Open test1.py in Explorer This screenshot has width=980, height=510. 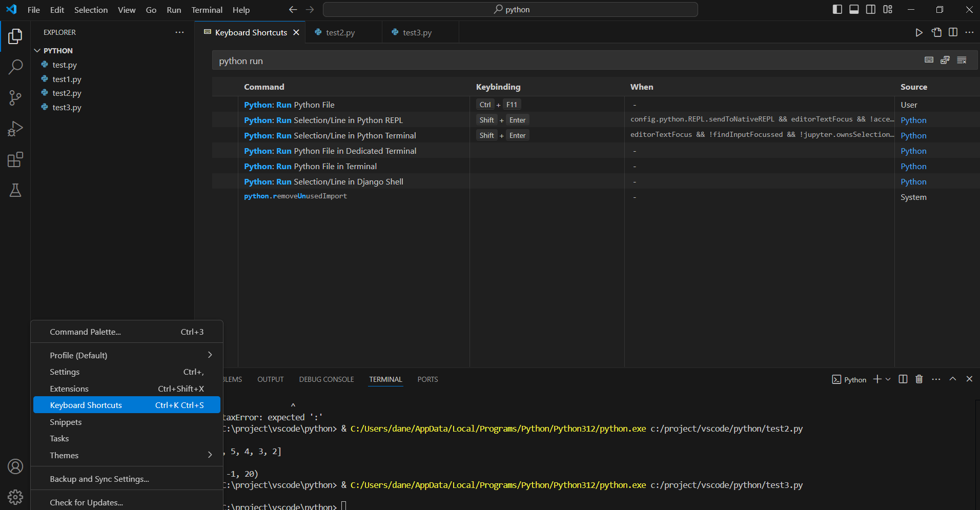tap(113, 79)
